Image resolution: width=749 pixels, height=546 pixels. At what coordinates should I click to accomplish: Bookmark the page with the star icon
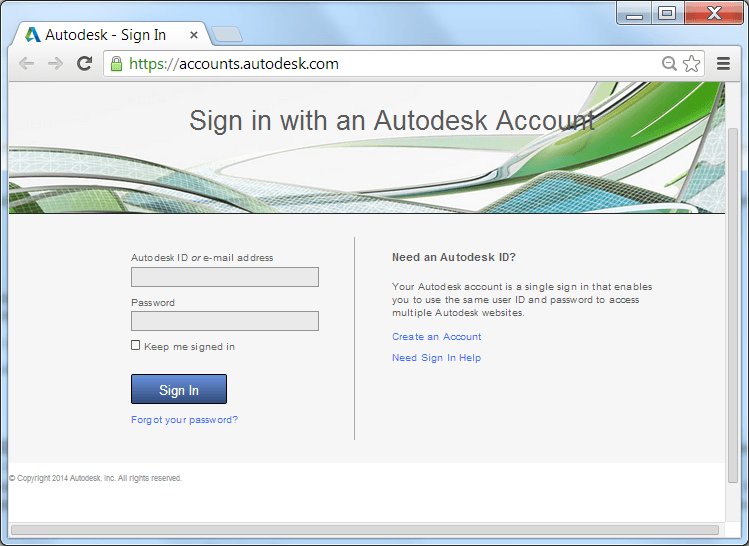pyautogui.click(x=691, y=63)
